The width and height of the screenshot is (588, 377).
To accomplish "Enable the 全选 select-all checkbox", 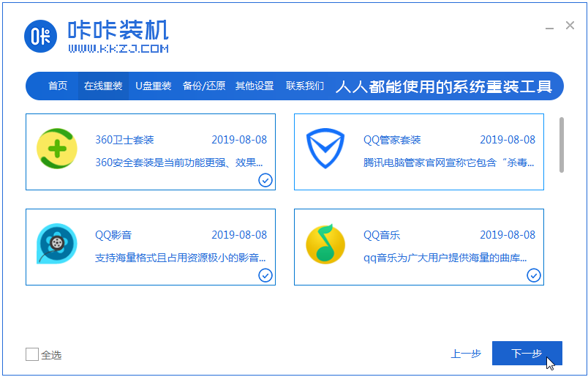I will [32, 354].
